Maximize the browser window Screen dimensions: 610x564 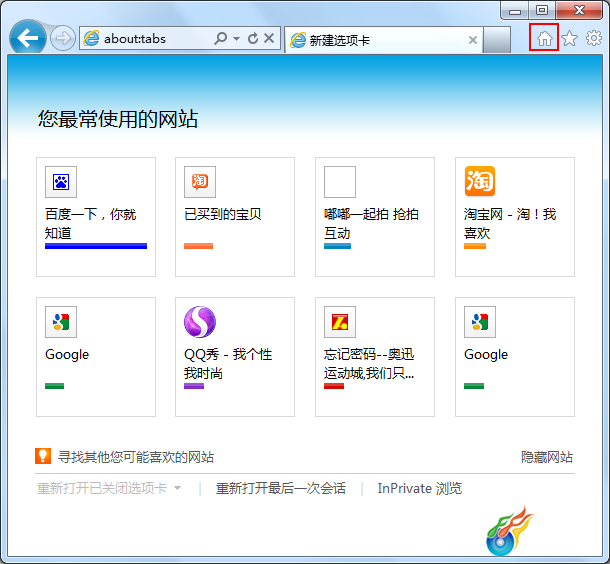[542, 11]
